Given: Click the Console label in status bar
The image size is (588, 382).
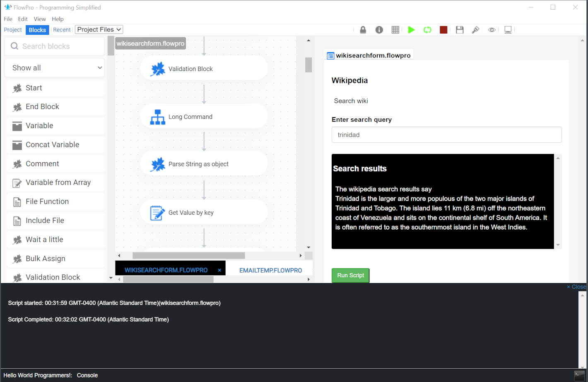Looking at the screenshot, I should click(87, 375).
